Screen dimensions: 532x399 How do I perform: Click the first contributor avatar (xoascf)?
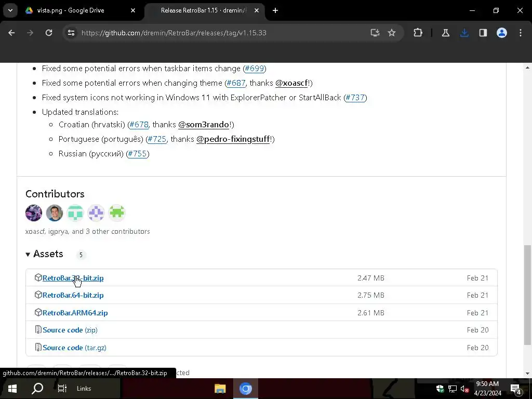(x=34, y=213)
